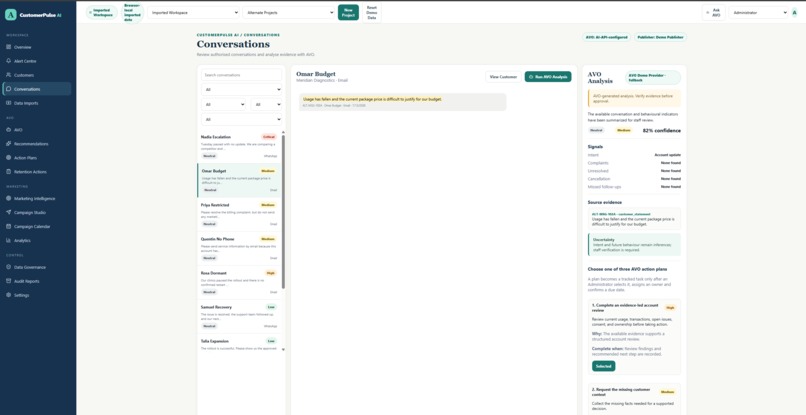Click the Analytics chart icon
This screenshot has height=415, width=806.
click(9, 240)
